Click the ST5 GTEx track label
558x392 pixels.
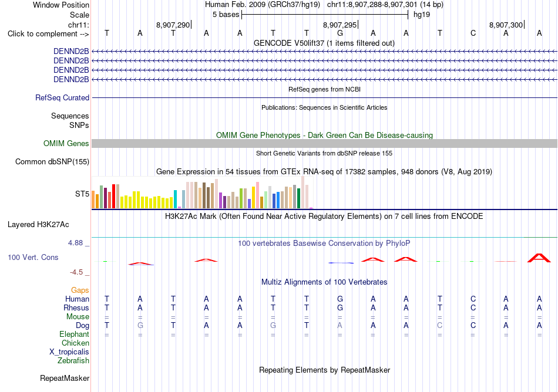point(82,194)
